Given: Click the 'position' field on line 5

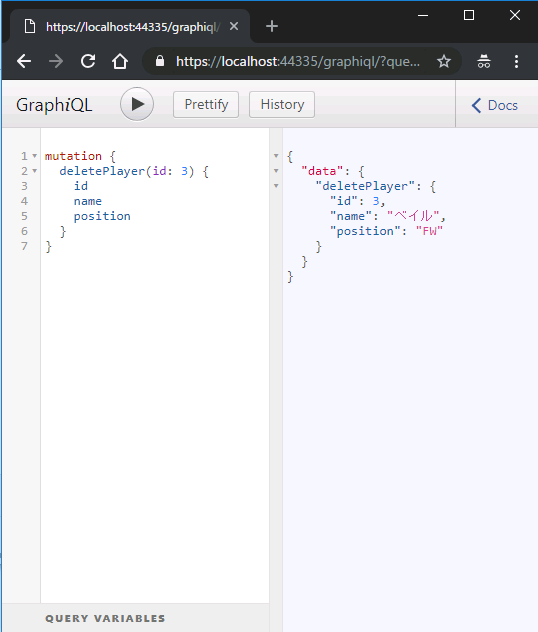Looking at the screenshot, I should pyautogui.click(x=102, y=216).
